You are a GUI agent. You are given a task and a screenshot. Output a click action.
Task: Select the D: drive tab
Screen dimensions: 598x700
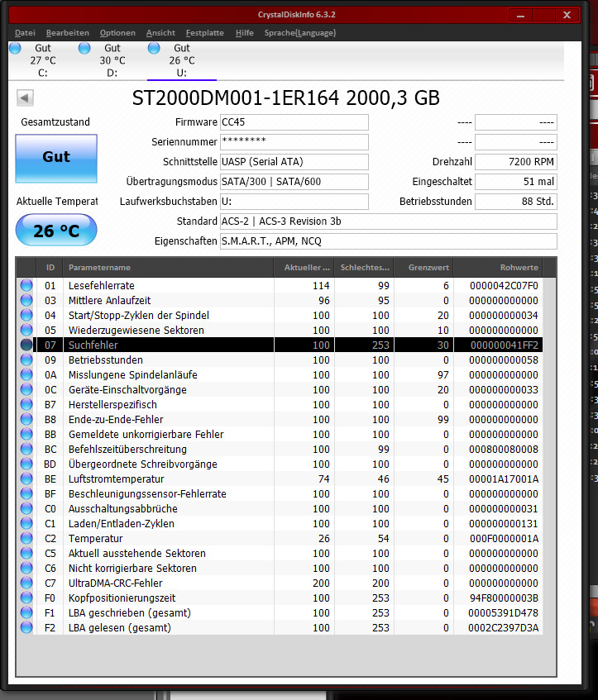[x=112, y=60]
